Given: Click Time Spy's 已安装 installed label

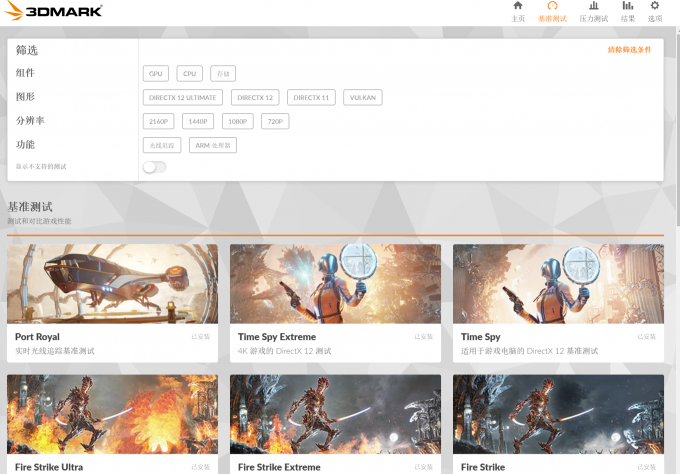Looking at the screenshot, I should point(647,337).
